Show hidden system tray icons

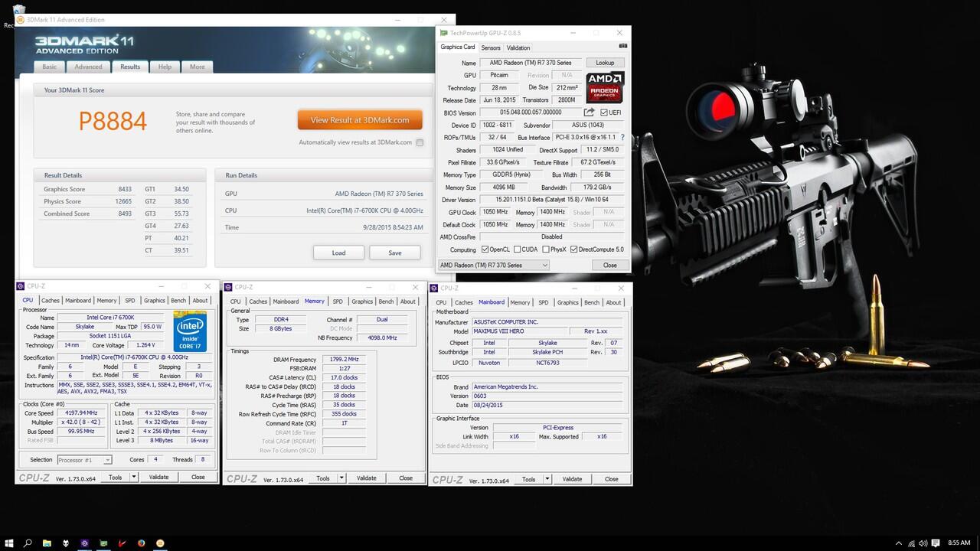click(898, 543)
